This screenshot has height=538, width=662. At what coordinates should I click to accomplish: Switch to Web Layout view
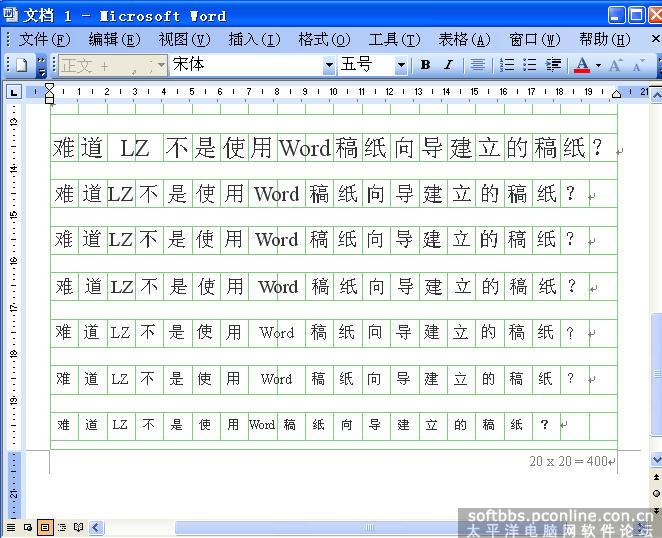[28, 527]
